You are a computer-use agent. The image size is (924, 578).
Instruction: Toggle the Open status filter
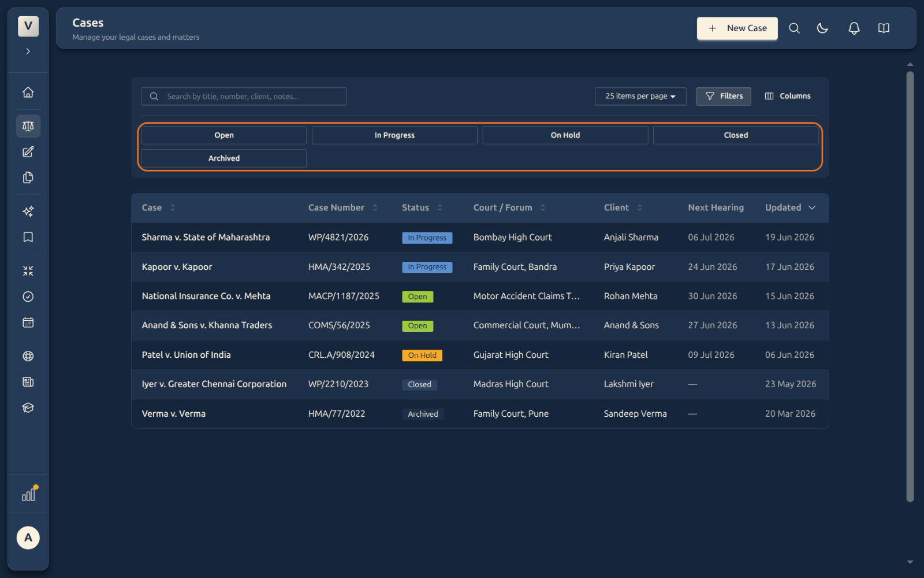[223, 135]
